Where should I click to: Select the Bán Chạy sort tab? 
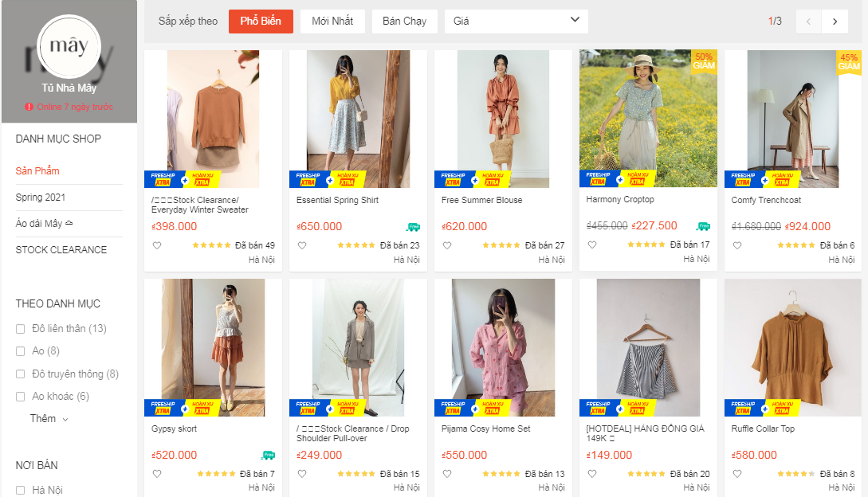coord(404,22)
